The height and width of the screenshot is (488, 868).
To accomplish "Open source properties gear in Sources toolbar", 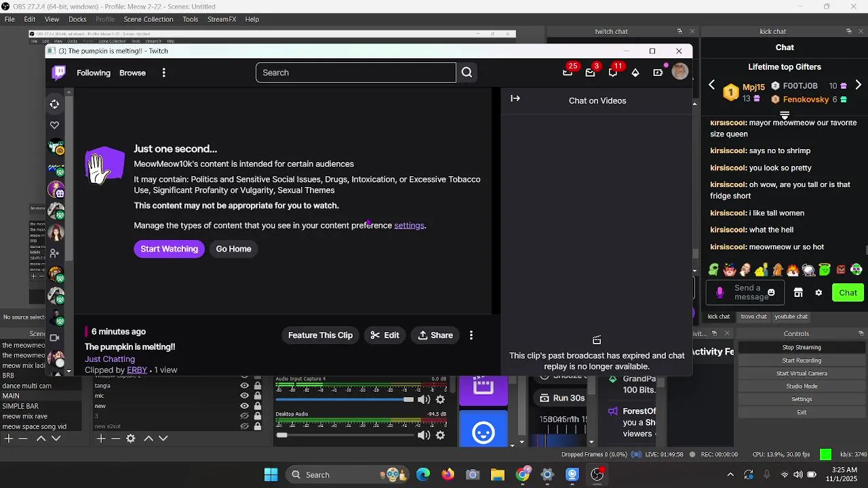I will (x=131, y=439).
